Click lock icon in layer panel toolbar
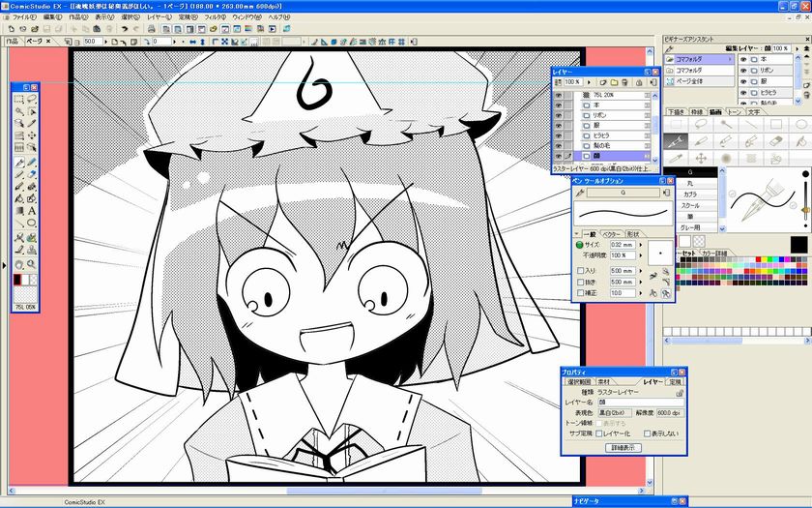The height and width of the screenshot is (508, 812). [639, 82]
